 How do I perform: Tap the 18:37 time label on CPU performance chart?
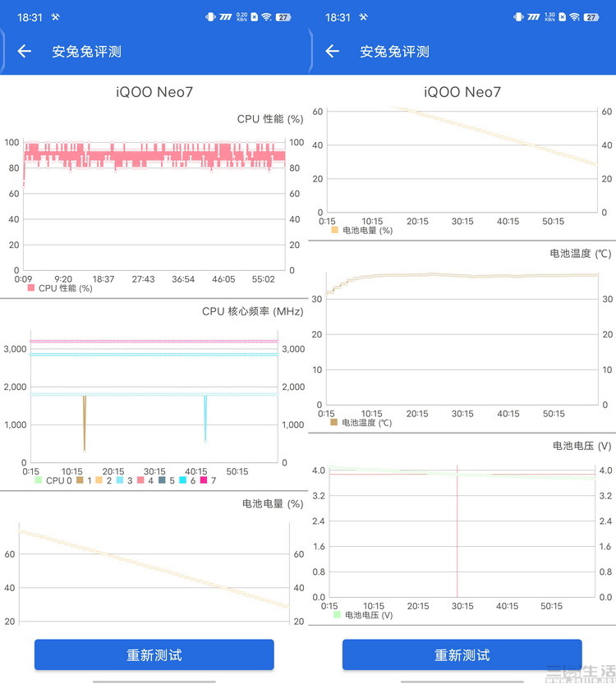click(103, 279)
